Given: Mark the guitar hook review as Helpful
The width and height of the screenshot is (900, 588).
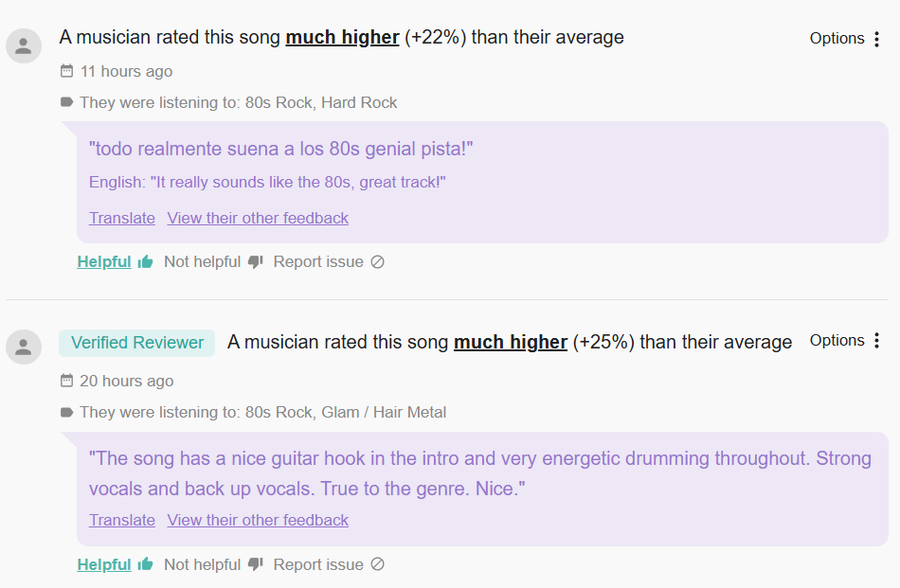Looking at the screenshot, I should pos(104,564).
